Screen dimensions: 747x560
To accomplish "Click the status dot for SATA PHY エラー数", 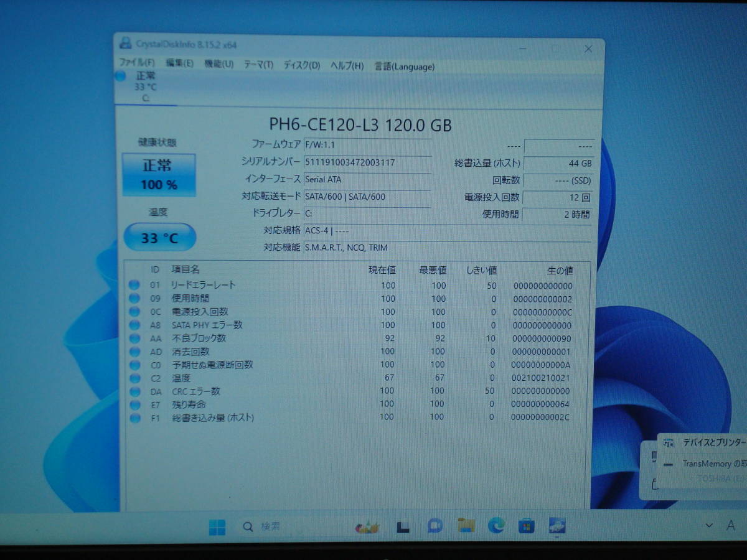I will pos(134,325).
